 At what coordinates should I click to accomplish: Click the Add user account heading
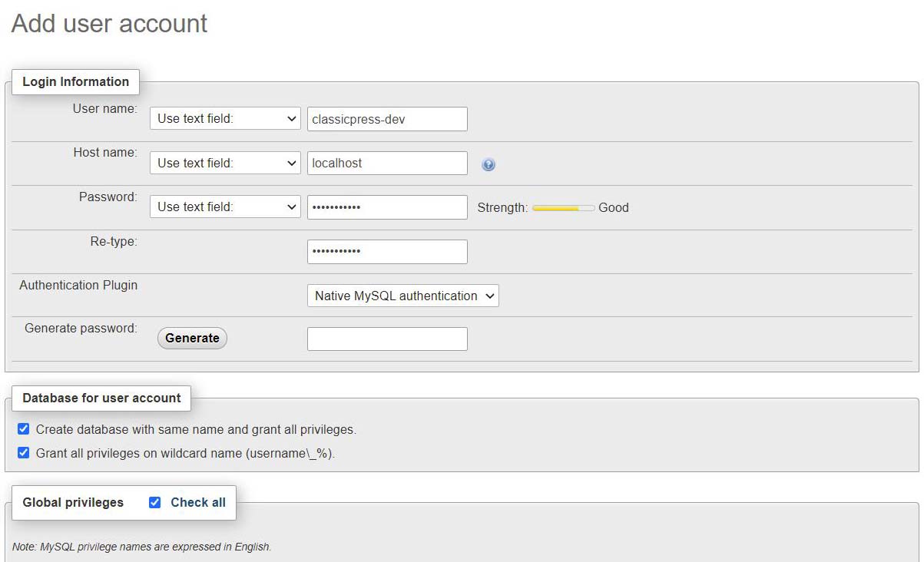[109, 23]
